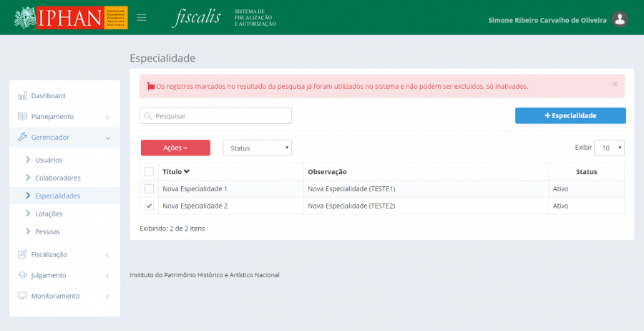Check the Nova Especialidade 1 checkbox
The width and height of the screenshot is (644, 331).
point(149,189)
